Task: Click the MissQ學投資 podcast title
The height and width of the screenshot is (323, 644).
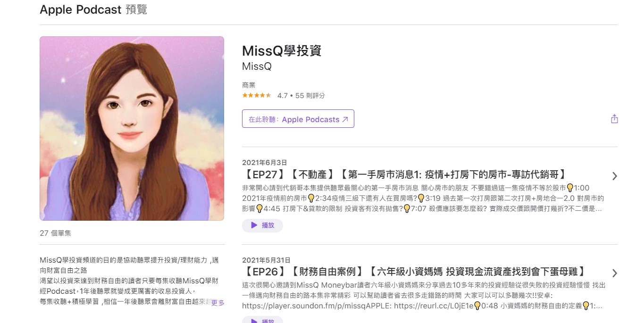Action: pyautogui.click(x=282, y=50)
